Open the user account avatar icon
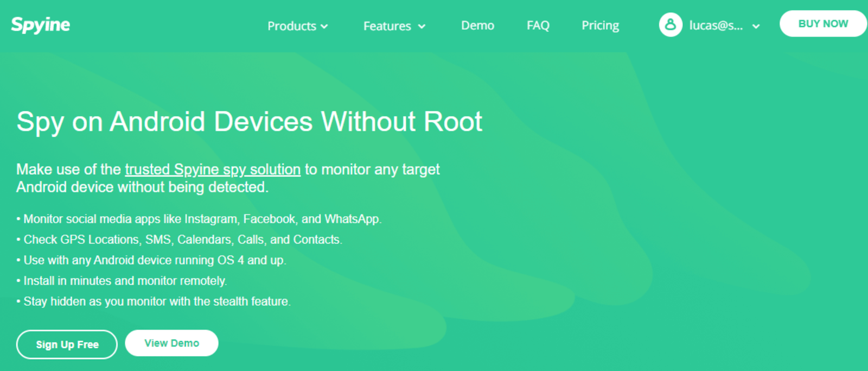This screenshot has height=371, width=868. coord(671,25)
